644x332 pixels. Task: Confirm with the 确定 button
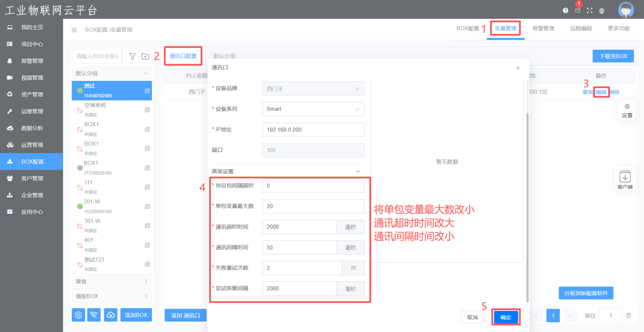click(506, 317)
